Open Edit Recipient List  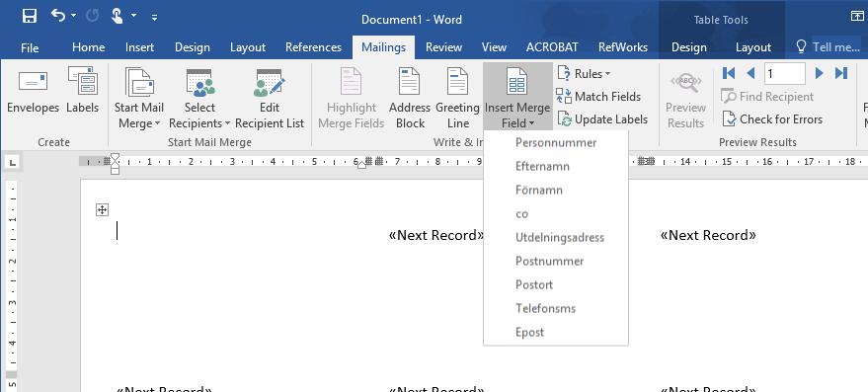[x=270, y=99]
